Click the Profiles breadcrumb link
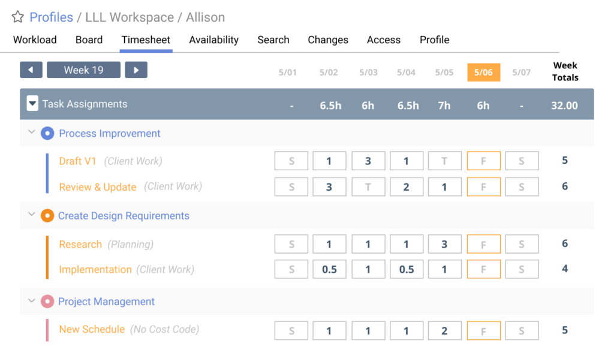614x364 pixels. (x=51, y=17)
